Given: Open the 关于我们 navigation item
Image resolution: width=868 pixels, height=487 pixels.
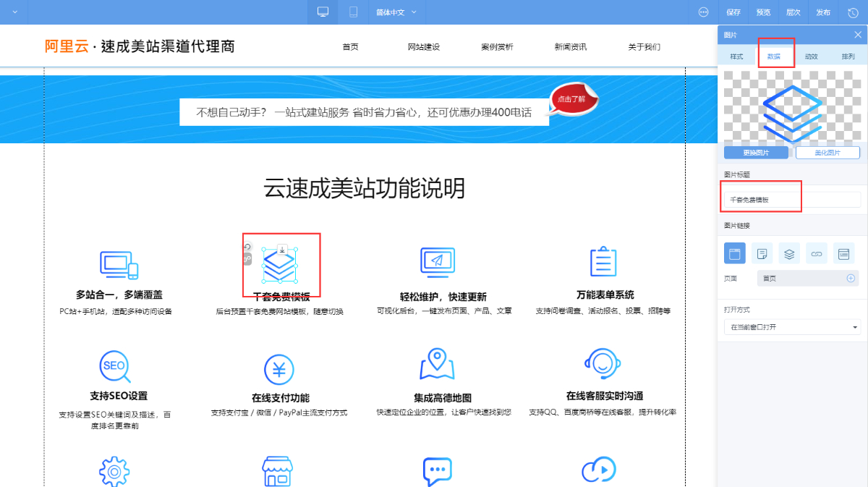Looking at the screenshot, I should pos(644,47).
